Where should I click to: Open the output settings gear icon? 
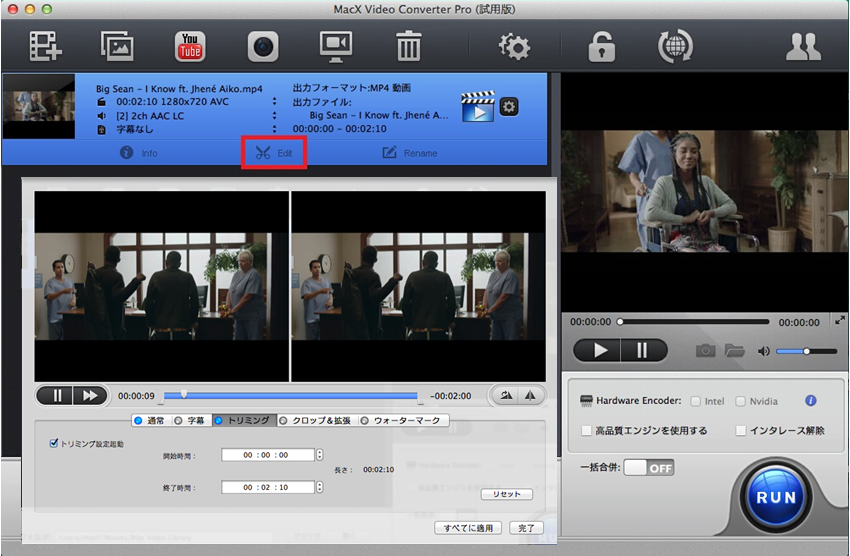508,107
